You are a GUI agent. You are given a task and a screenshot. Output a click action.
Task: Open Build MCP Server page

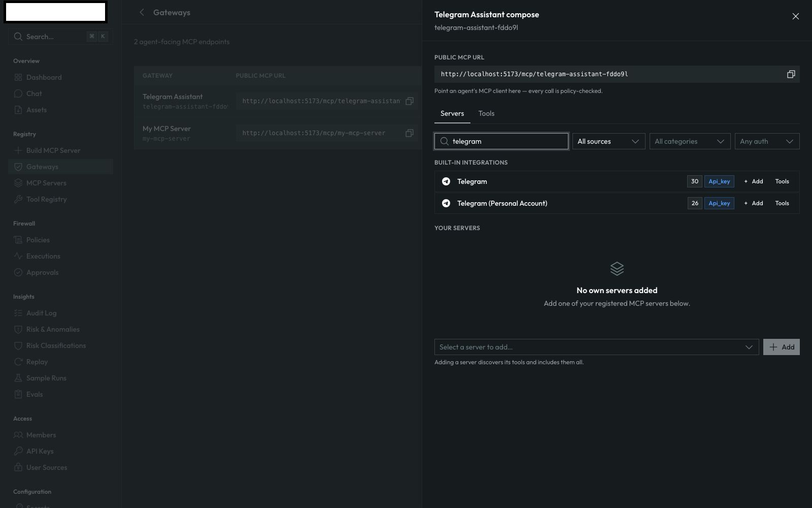click(x=60, y=150)
